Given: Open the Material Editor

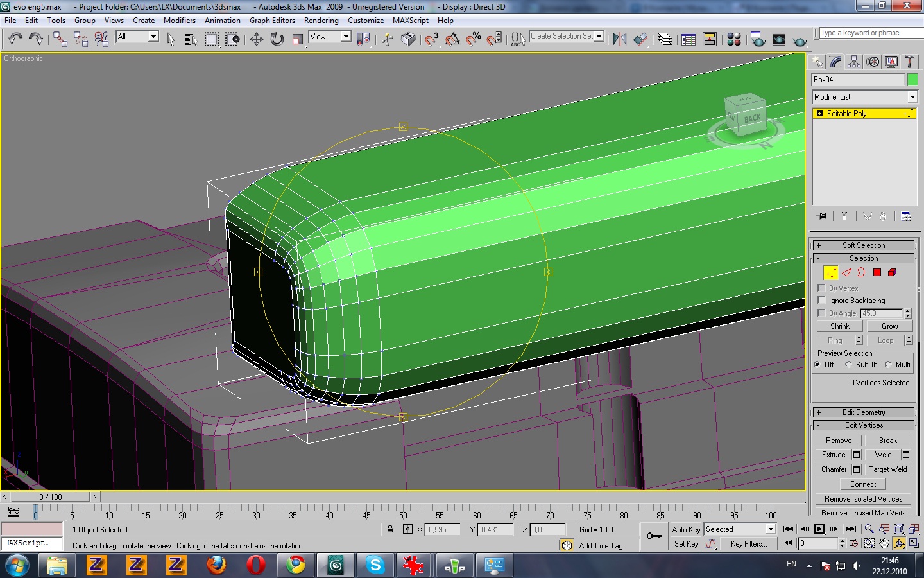Looking at the screenshot, I should tap(734, 39).
